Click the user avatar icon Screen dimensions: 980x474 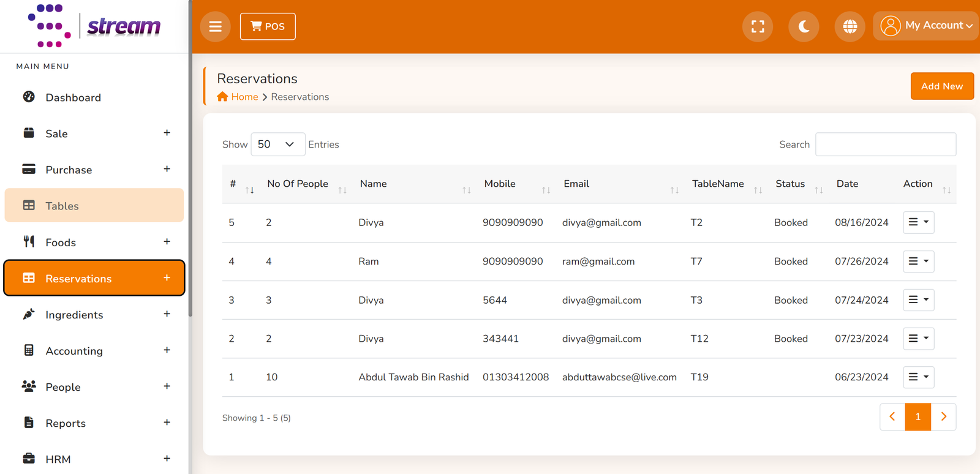(x=890, y=26)
